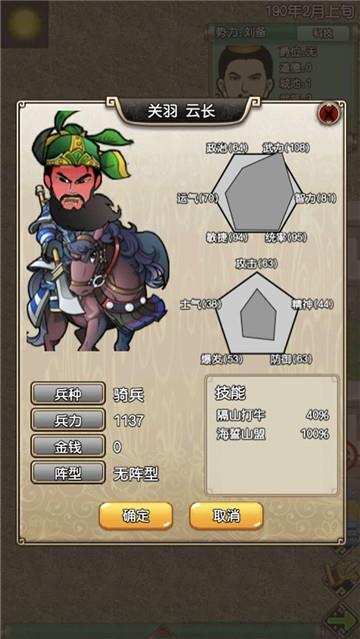Click the 确定 confirm button
Viewport: 360px width, 639px height.
[136, 516]
